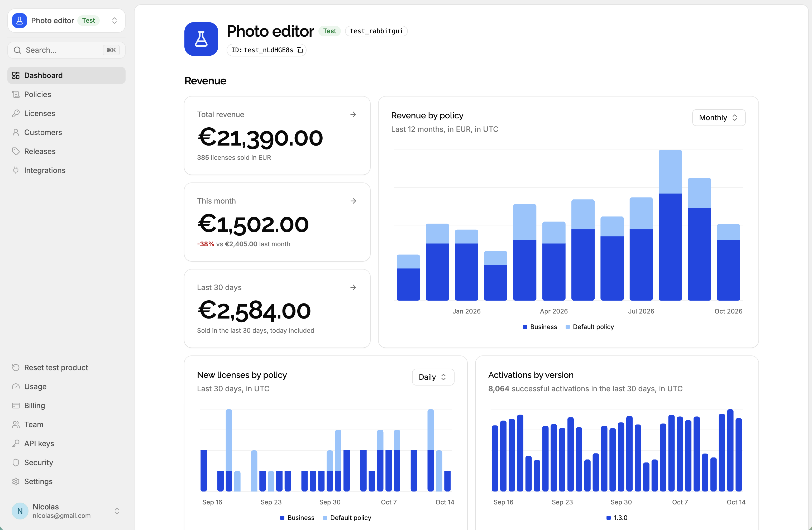Click the Billing card icon

click(16, 406)
